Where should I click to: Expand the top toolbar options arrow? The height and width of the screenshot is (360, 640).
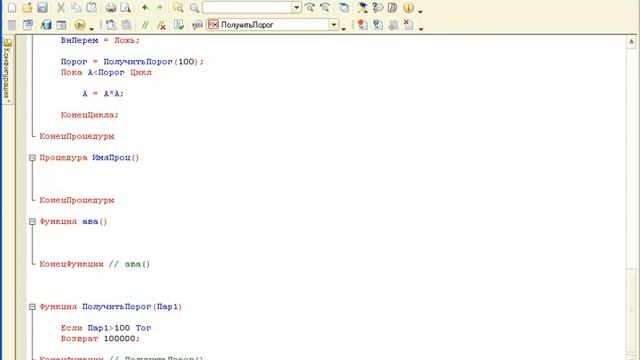point(420,11)
